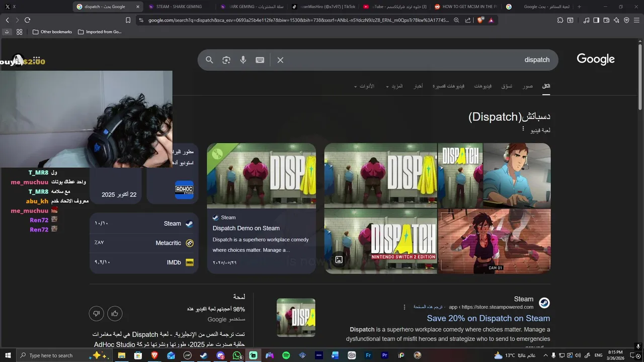Start voice search with the microphone icon
The height and width of the screenshot is (362, 644).
243,60
